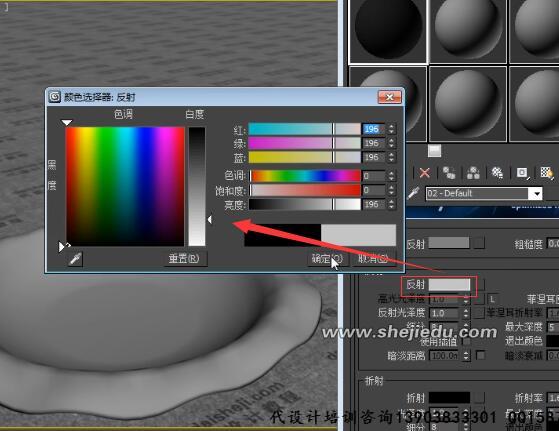The image size is (559, 431).
Task: Click the Put to Library icon
Action: point(497,173)
